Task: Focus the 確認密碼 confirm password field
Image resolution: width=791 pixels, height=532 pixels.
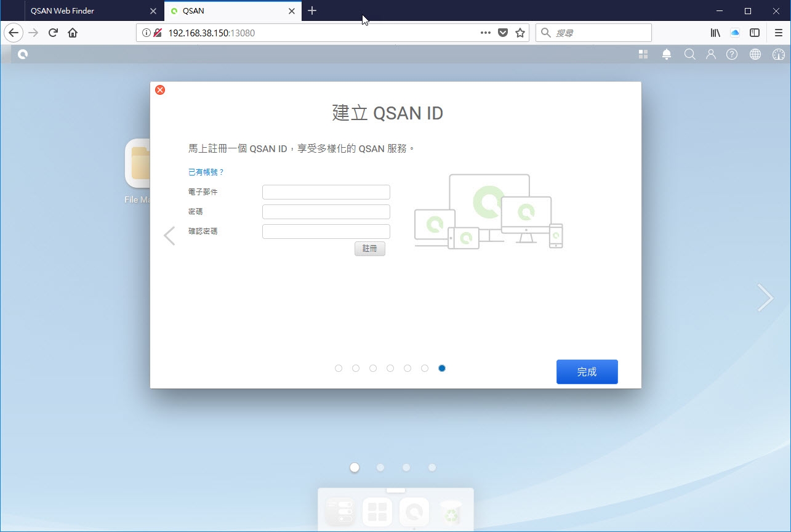Action: (x=326, y=232)
